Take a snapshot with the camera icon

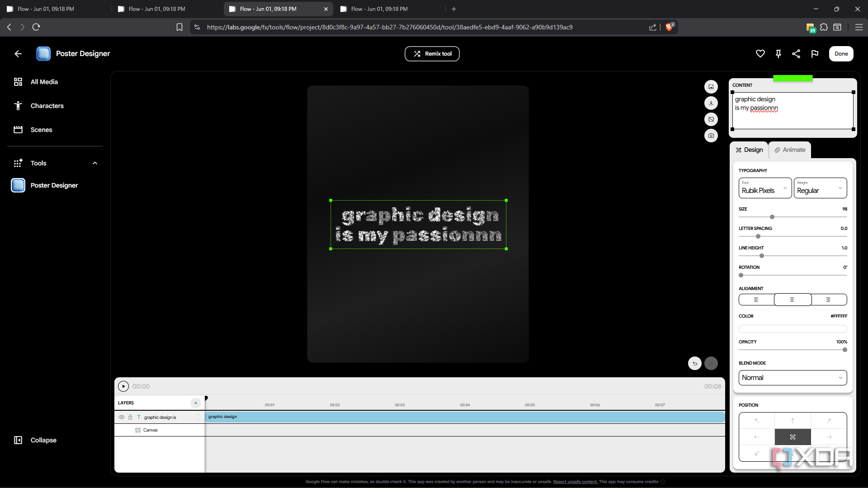tap(711, 136)
